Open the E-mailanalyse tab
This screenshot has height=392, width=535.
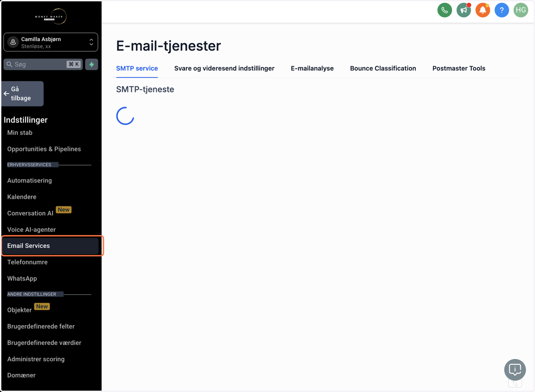click(x=312, y=68)
